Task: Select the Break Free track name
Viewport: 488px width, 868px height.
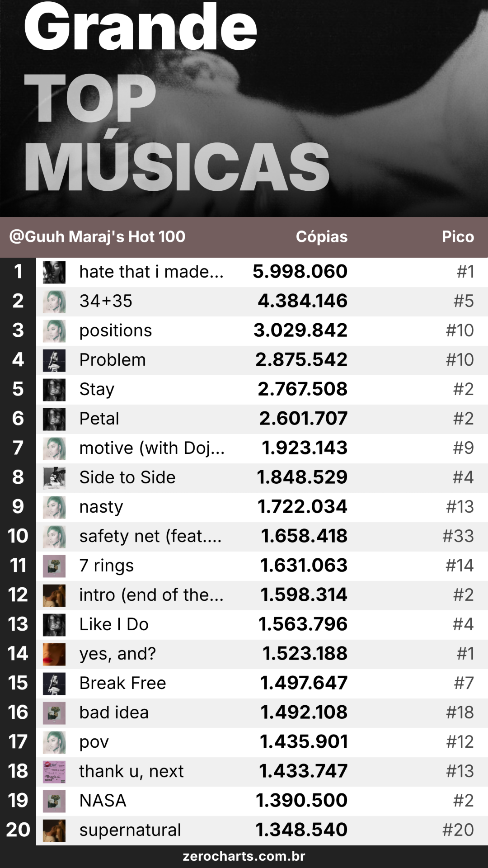Action: [x=123, y=683]
